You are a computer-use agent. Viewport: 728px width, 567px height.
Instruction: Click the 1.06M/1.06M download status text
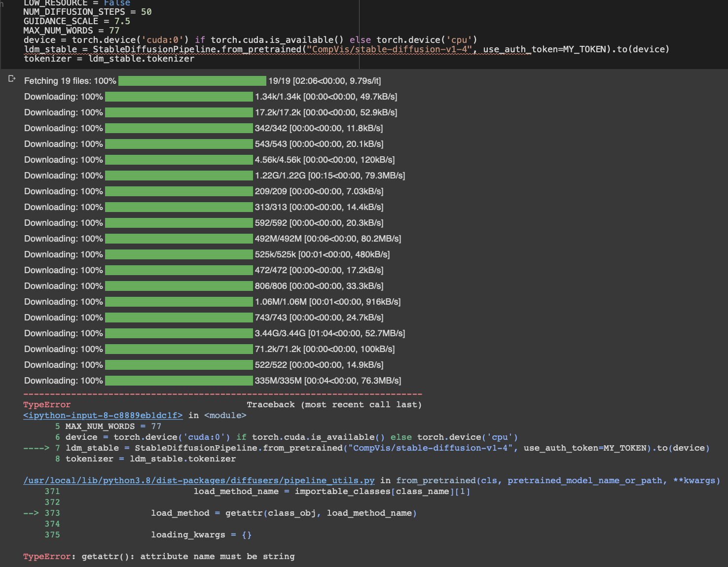(328, 302)
